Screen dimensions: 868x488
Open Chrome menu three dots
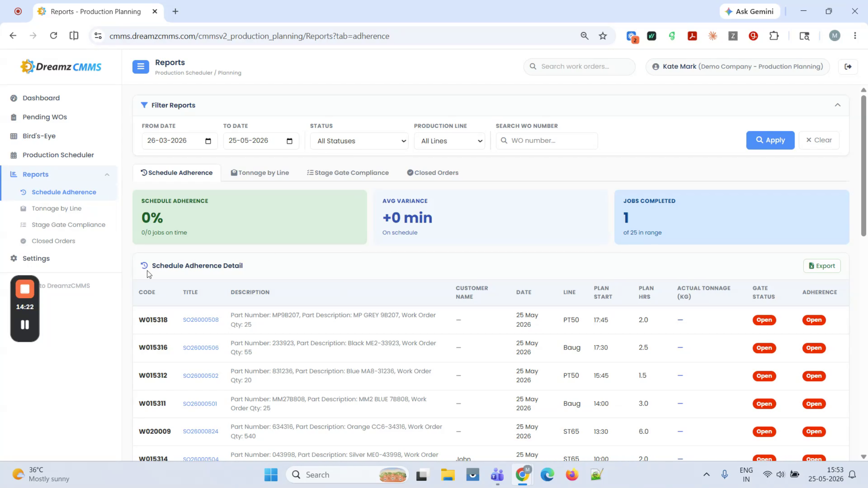[x=855, y=36]
